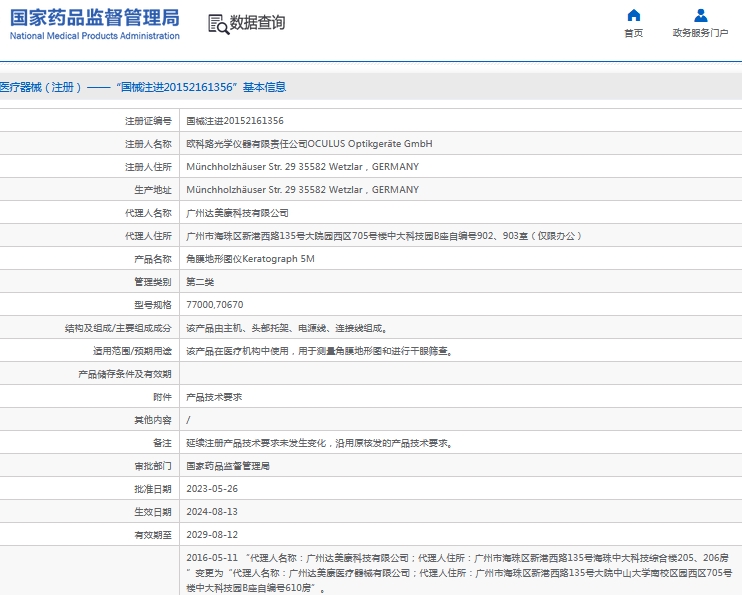Select agent name 广州达美康科技有限公司

(237, 213)
